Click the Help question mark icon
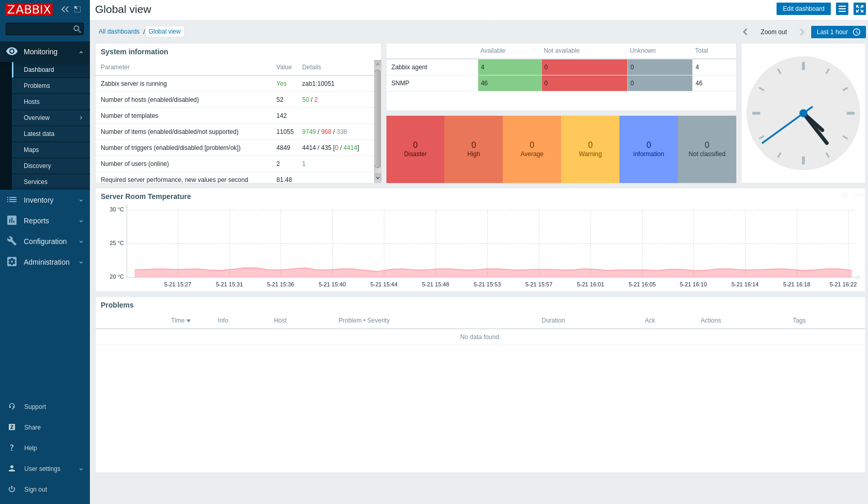Screen dimensions: 868x504 click(12, 448)
